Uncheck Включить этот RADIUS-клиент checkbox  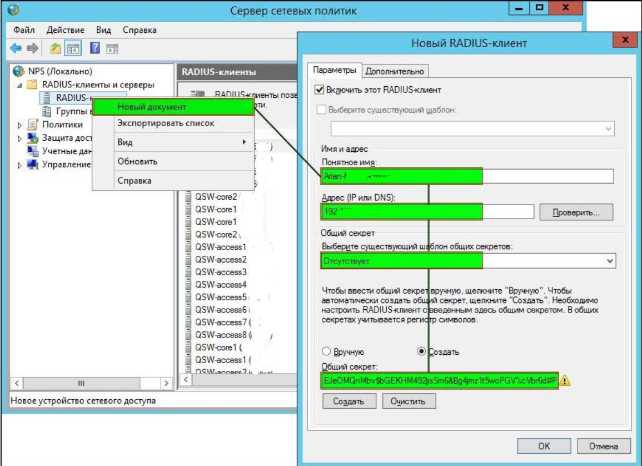[x=320, y=91]
